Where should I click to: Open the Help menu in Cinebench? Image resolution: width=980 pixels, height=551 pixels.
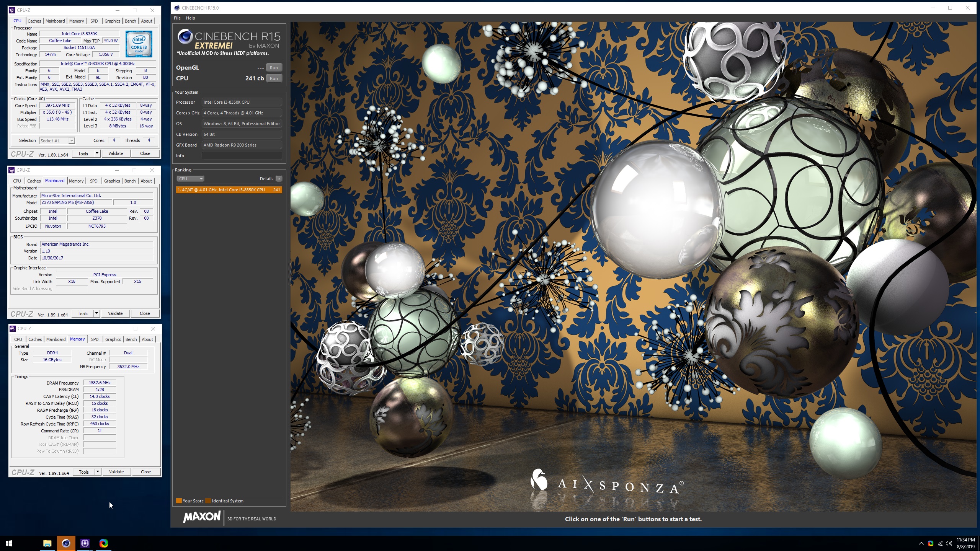[191, 18]
